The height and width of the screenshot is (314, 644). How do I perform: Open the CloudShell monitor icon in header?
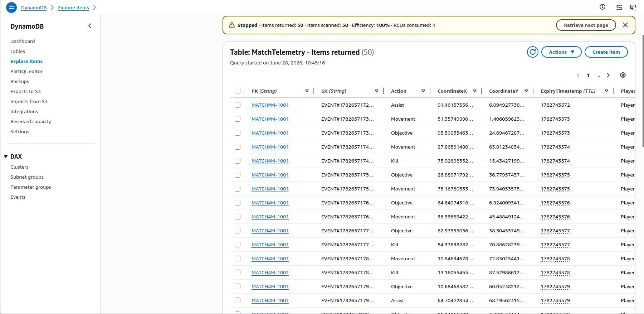pos(633,7)
